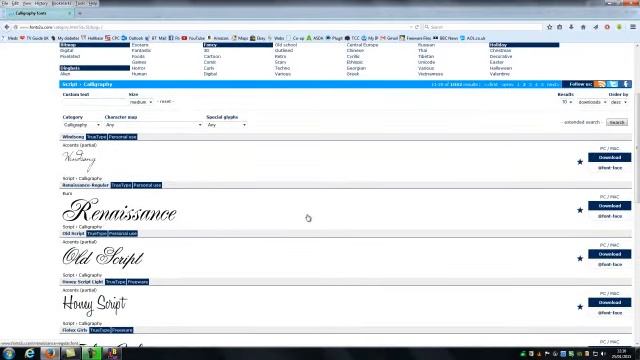Image resolution: width=640 pixels, height=360 pixels.
Task: Open the sticky notes icon in the taskbar
Action: [x=71, y=353]
